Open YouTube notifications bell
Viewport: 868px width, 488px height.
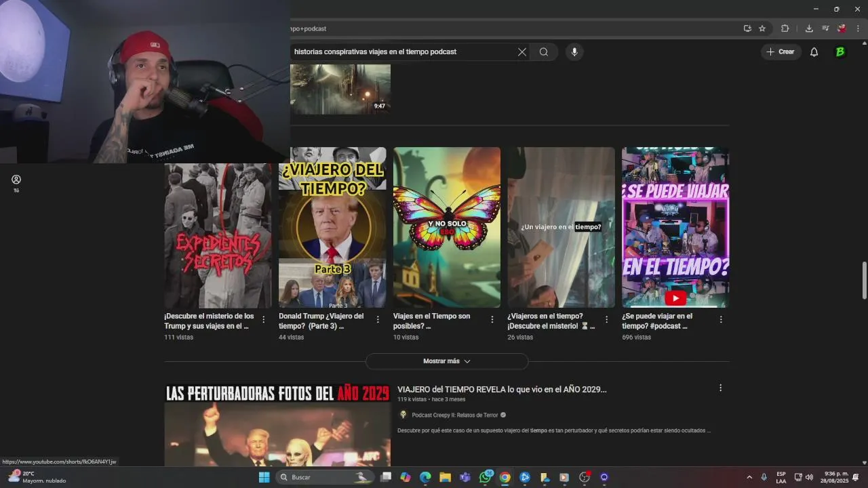pos(814,52)
